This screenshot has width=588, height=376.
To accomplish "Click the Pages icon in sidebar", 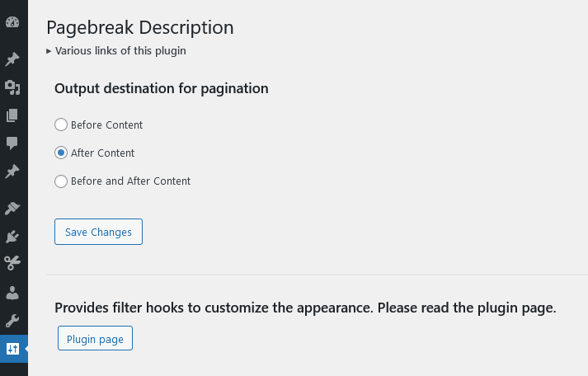I will point(12,115).
